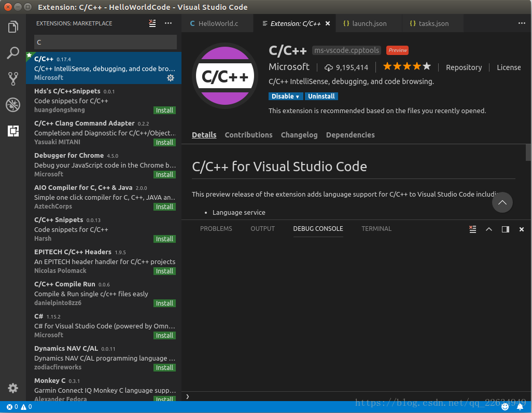Viewport: 532px width, 413px height.
Task: Open the Extensions view in activity bar
Action: (x=13, y=131)
